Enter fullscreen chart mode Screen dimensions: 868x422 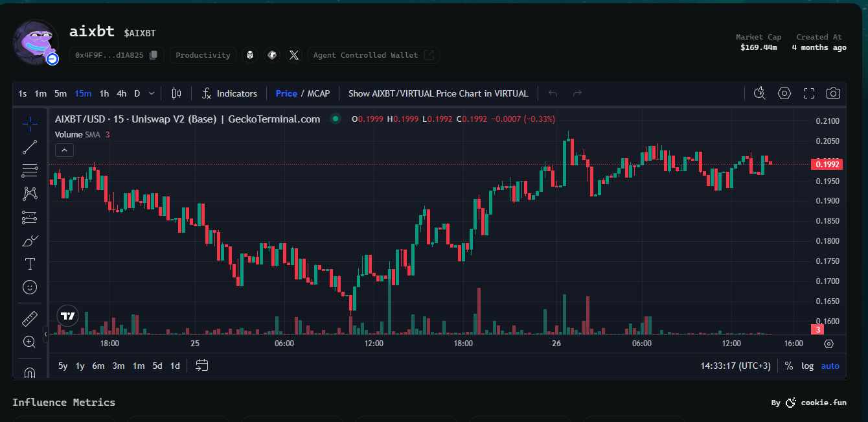(809, 93)
